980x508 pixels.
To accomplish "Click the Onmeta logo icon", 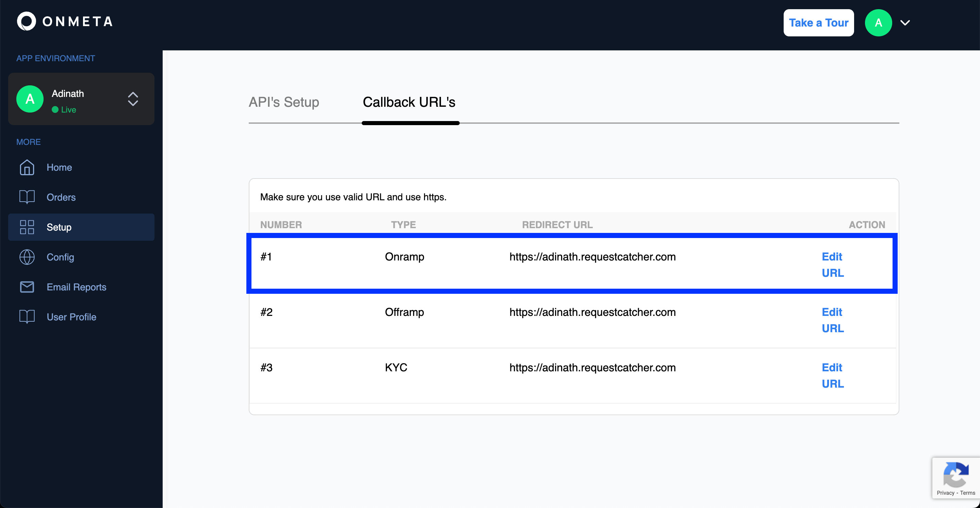I will pos(26,21).
